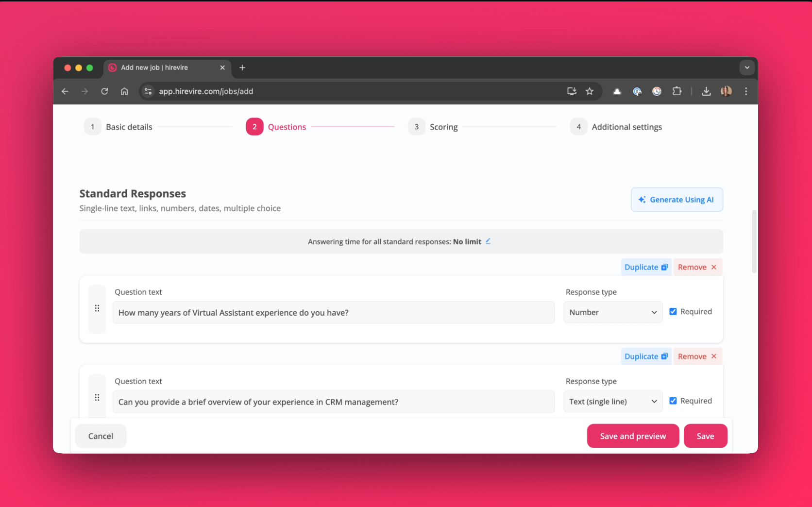
Task: Open the tab search chevron in the tab strip
Action: coord(747,68)
